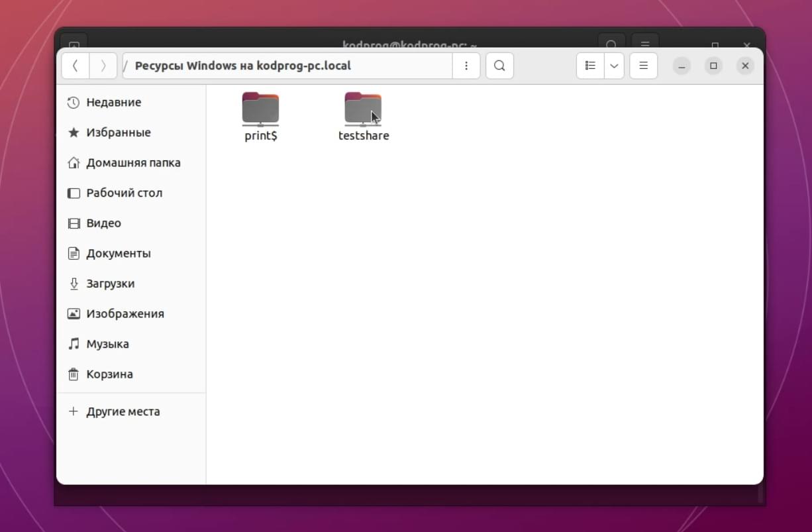Show Избранные starred files

[131, 133]
